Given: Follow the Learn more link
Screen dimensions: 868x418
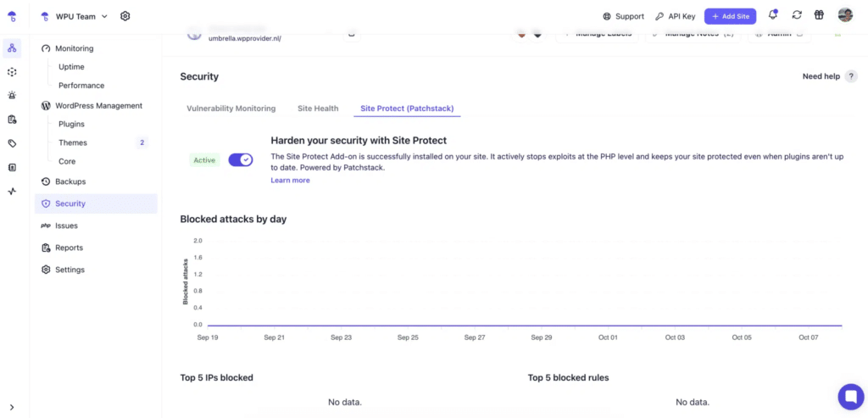Looking at the screenshot, I should coord(290,181).
